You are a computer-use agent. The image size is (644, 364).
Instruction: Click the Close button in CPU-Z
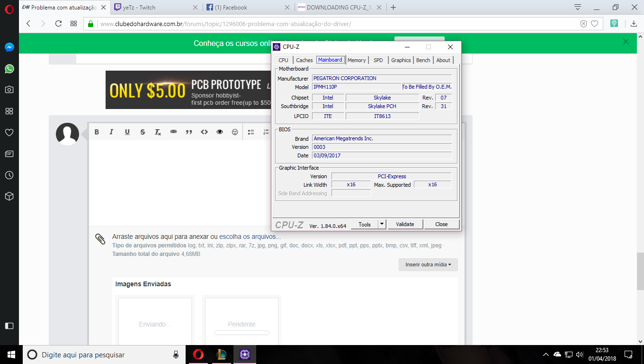[x=442, y=224]
